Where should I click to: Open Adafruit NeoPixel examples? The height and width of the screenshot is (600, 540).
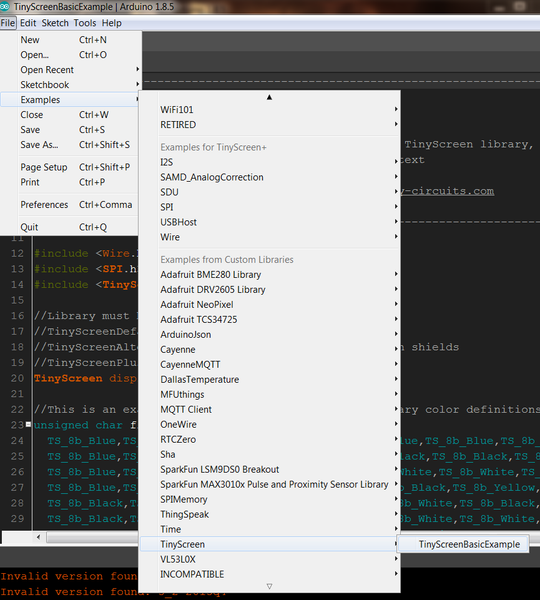click(270, 305)
